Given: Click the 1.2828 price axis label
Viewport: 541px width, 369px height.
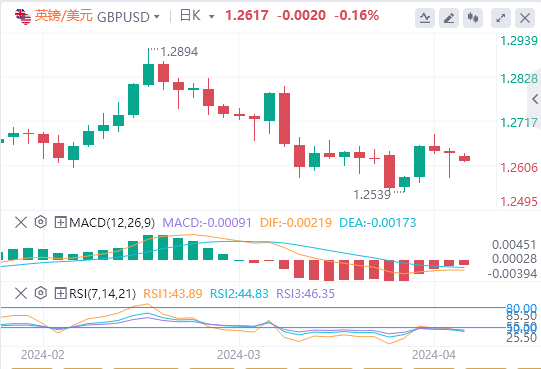Looking at the screenshot, I should [519, 79].
